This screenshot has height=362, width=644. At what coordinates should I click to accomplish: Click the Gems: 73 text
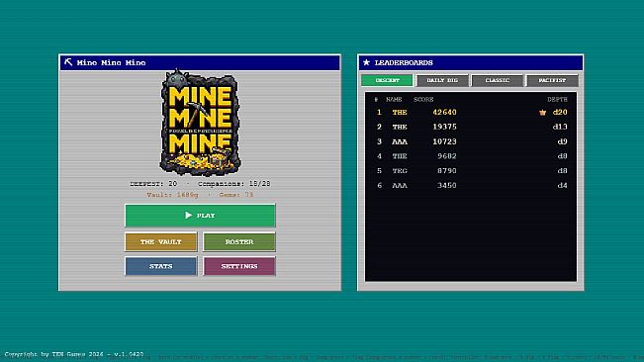click(x=236, y=195)
